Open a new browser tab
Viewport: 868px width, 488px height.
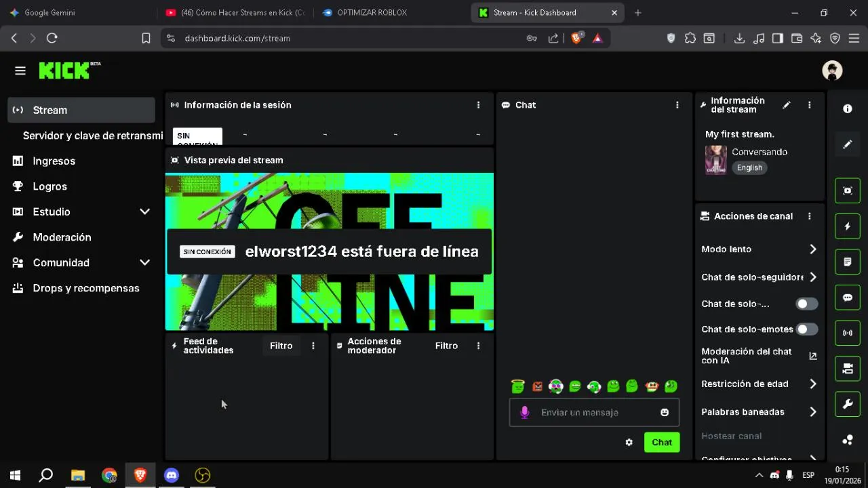pos(637,12)
